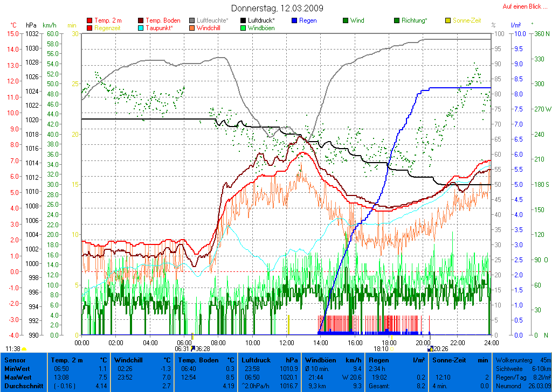The image size is (552, 392).
Task: Click the orange Windchill legend square
Action: point(192,28)
